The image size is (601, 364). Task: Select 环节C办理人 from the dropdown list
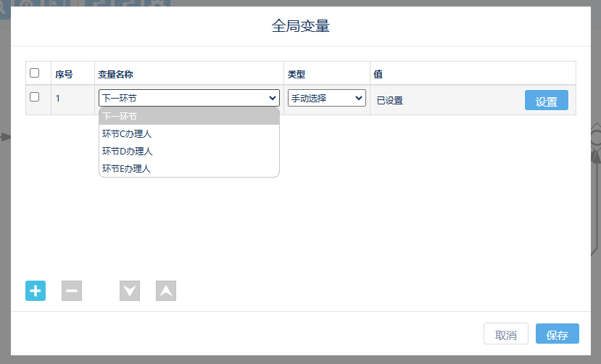pyautogui.click(x=188, y=133)
